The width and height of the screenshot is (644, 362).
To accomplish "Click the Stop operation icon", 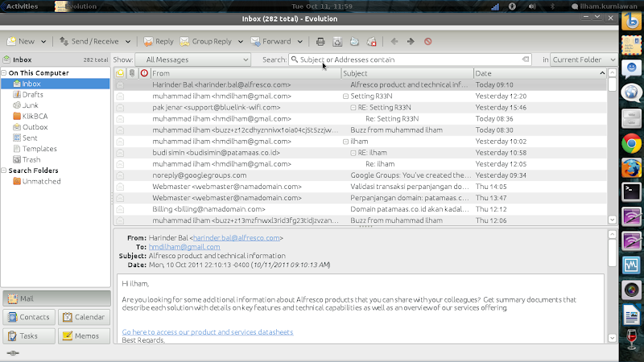I will (x=428, y=42).
